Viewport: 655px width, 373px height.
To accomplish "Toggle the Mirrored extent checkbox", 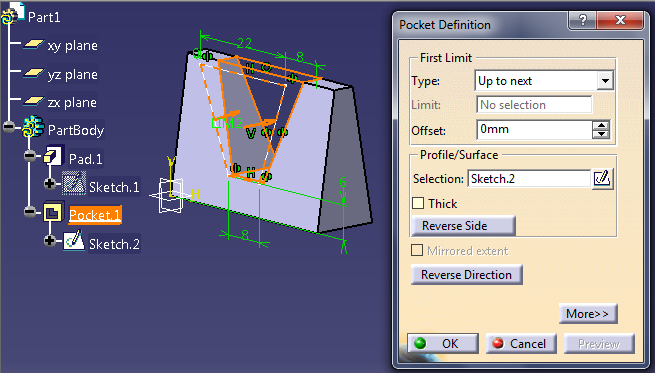I will (x=417, y=250).
